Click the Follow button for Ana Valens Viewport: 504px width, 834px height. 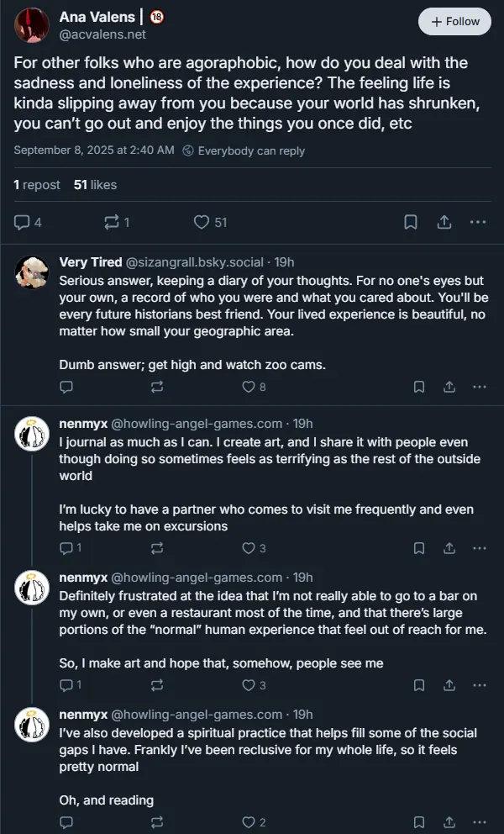point(454,22)
